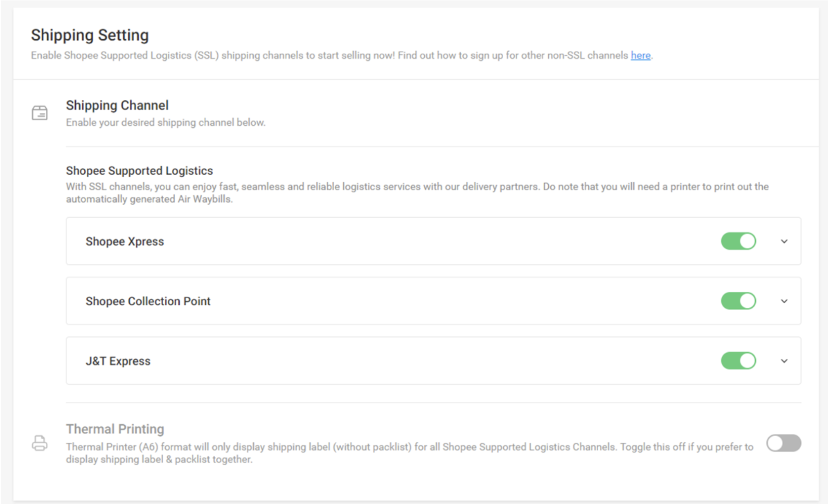Click the Shopee Collection Point label
828x504 pixels.
(x=148, y=301)
